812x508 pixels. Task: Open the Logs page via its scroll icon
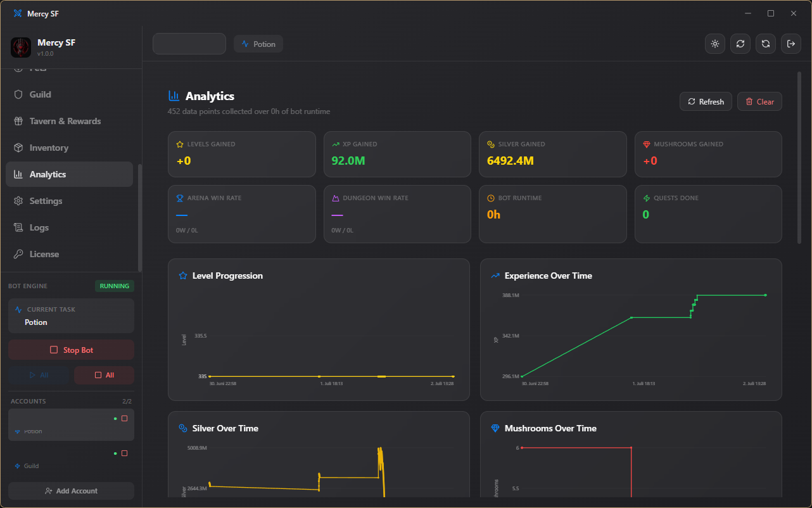(x=18, y=227)
